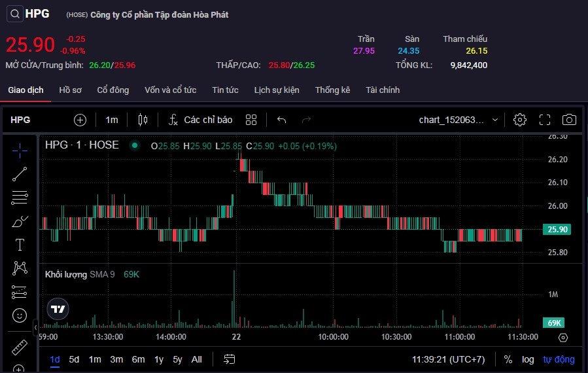The image size is (588, 373).
Task: Toggle the tự động auto scale
Action: tap(559, 359)
